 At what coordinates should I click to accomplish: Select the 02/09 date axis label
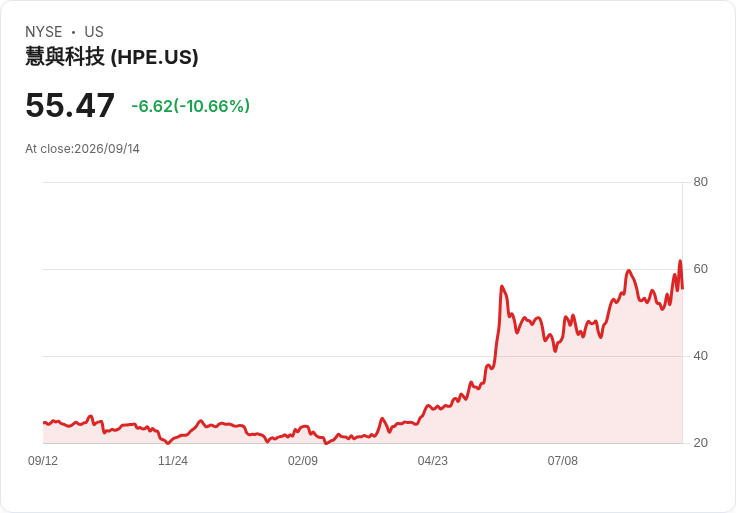[303, 461]
